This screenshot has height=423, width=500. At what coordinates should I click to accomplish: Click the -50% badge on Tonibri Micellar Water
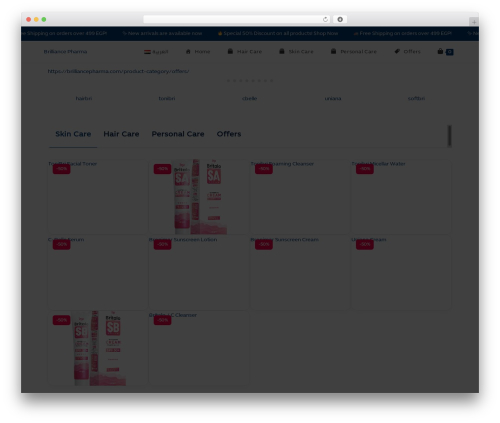point(365,169)
